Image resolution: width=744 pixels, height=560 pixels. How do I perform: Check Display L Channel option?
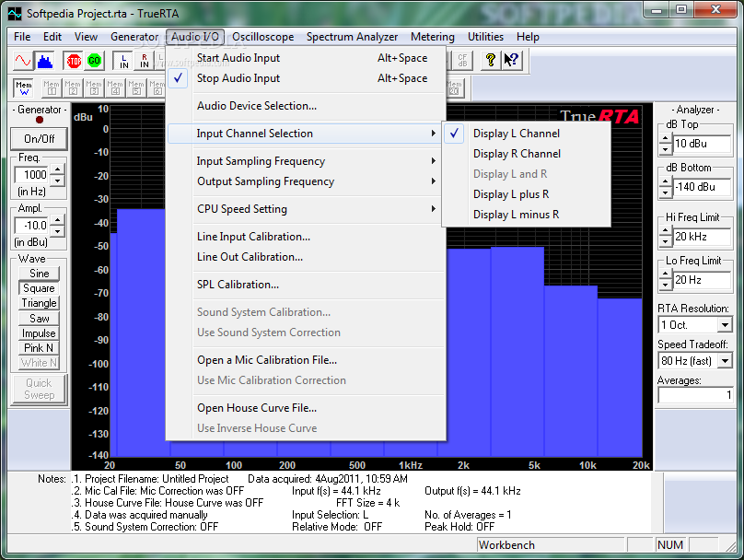(526, 134)
